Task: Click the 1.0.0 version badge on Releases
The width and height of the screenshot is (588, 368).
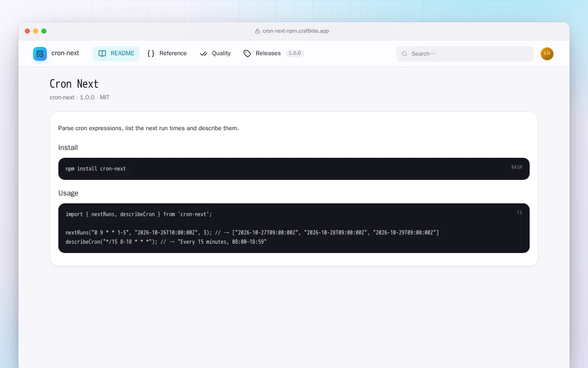Action: coord(295,53)
